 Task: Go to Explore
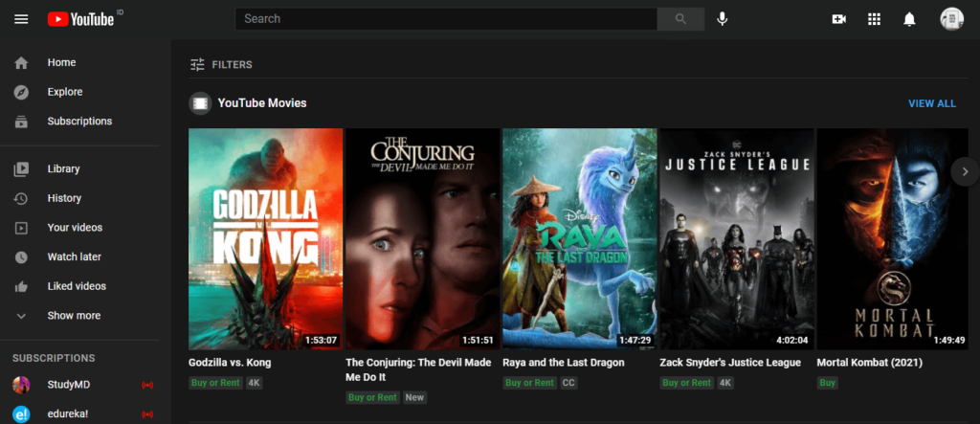pyautogui.click(x=65, y=92)
